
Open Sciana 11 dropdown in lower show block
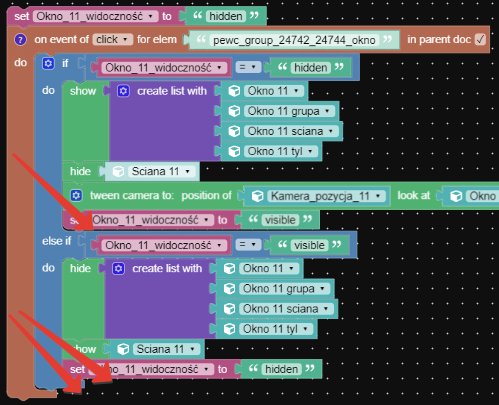coord(166,349)
